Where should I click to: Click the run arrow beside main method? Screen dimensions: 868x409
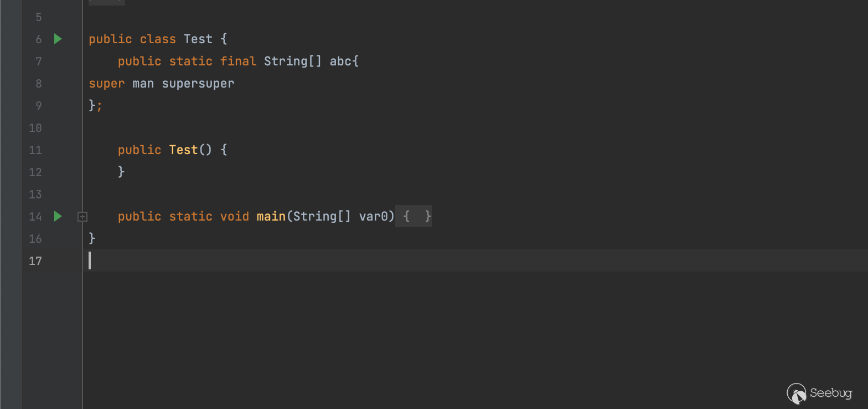pos(58,216)
